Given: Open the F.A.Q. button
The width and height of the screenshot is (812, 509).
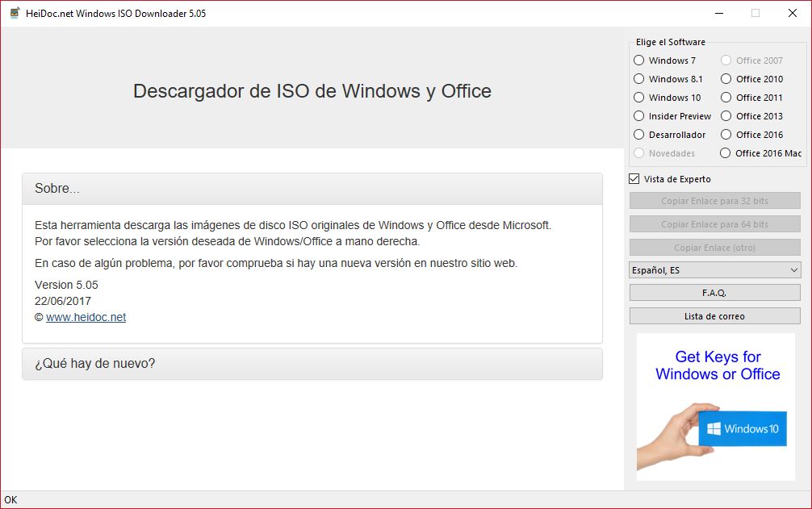Looking at the screenshot, I should [x=714, y=293].
